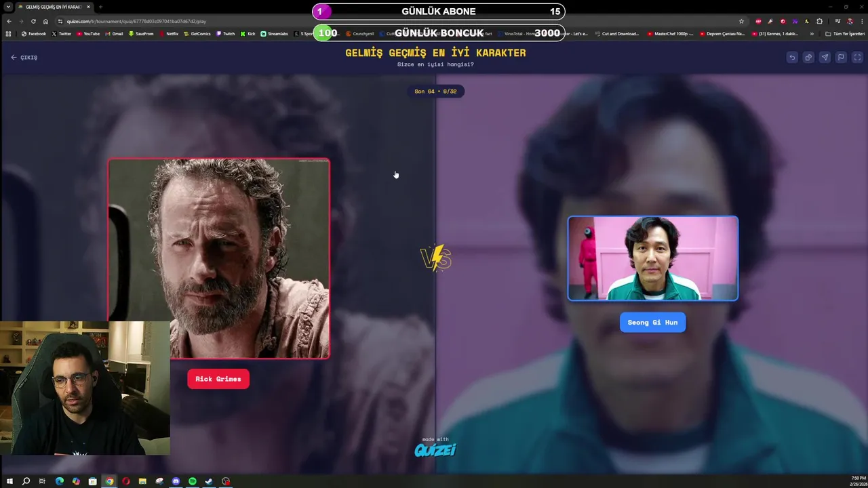Viewport: 868px width, 488px height.
Task: Open the Facebook bookmark
Action: click(x=33, y=33)
